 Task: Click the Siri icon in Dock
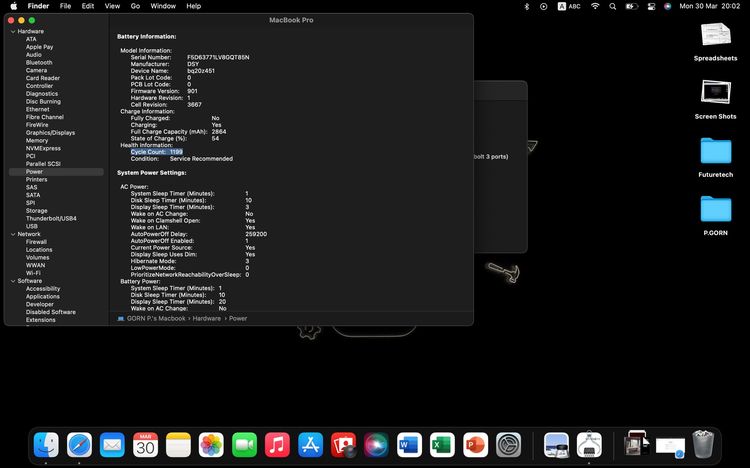pyautogui.click(x=376, y=445)
